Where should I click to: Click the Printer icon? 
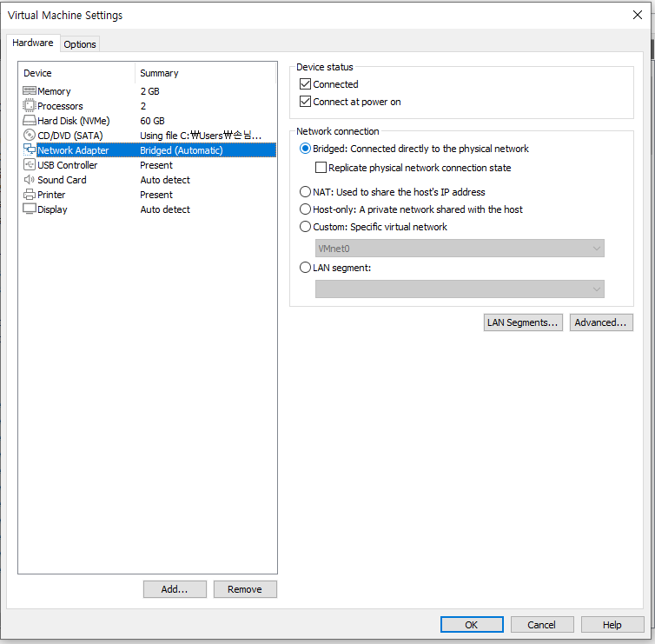30,195
